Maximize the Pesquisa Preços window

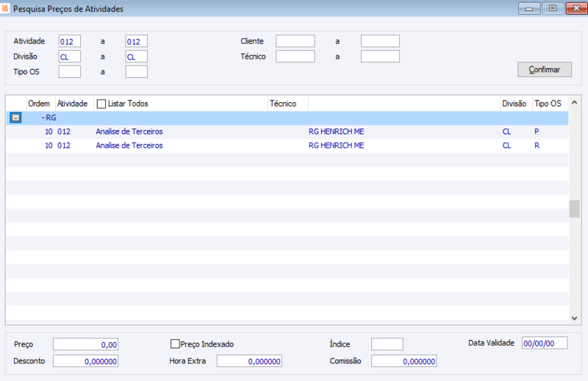click(x=553, y=8)
